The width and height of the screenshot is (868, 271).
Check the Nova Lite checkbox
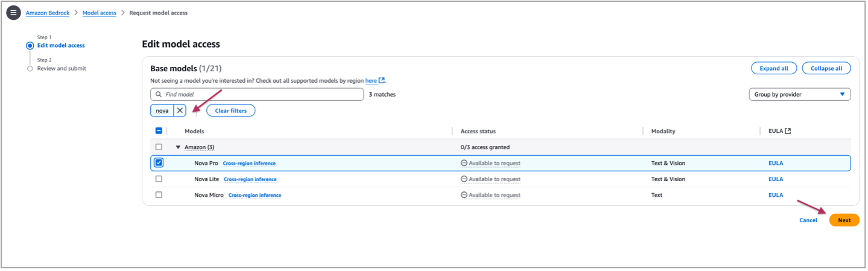[x=159, y=179]
